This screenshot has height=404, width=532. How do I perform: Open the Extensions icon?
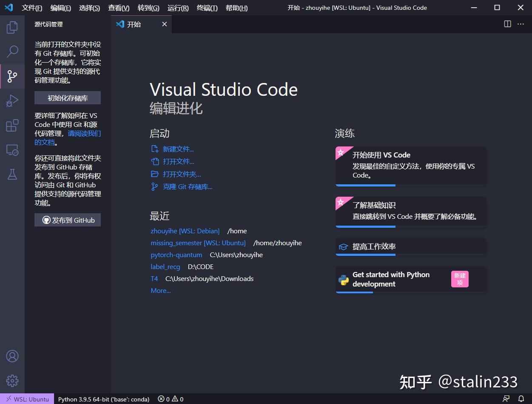tap(12, 125)
